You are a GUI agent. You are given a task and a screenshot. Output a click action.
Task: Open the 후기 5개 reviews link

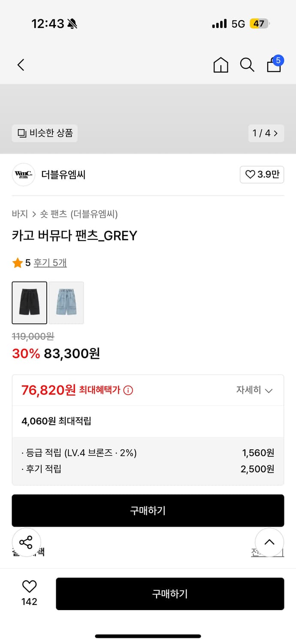point(50,263)
